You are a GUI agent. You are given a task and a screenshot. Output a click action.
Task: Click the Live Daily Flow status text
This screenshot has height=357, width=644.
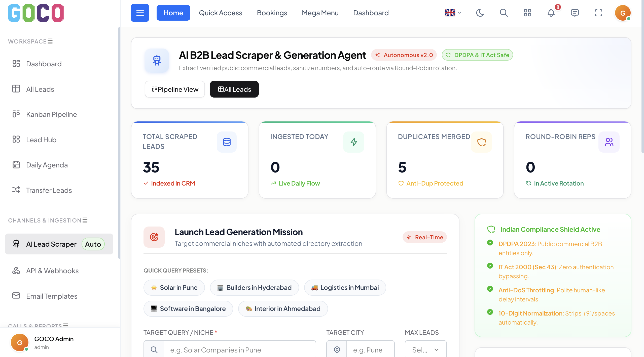[x=299, y=183]
